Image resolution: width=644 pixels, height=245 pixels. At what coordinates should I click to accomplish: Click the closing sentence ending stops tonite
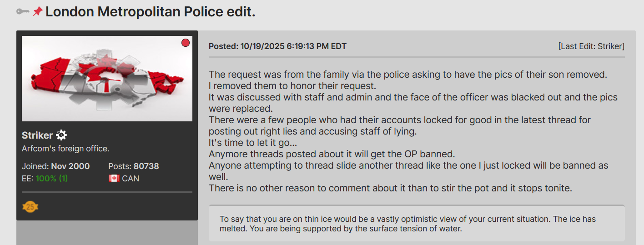click(390, 188)
